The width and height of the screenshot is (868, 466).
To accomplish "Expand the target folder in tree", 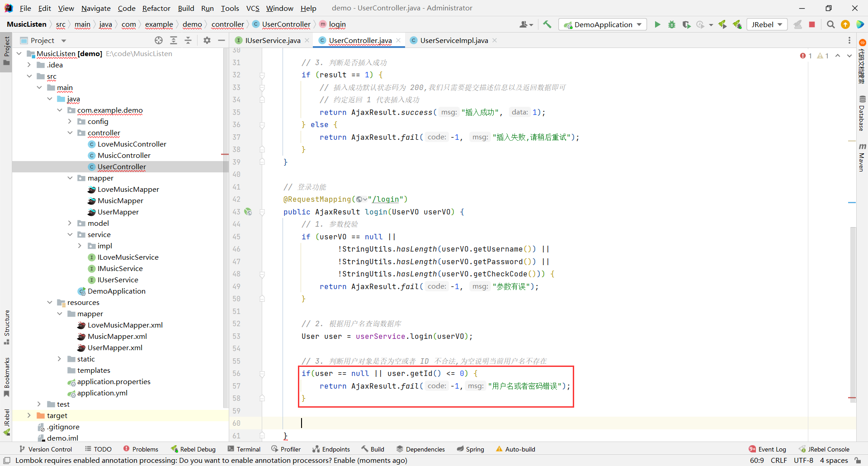I will [29, 415].
